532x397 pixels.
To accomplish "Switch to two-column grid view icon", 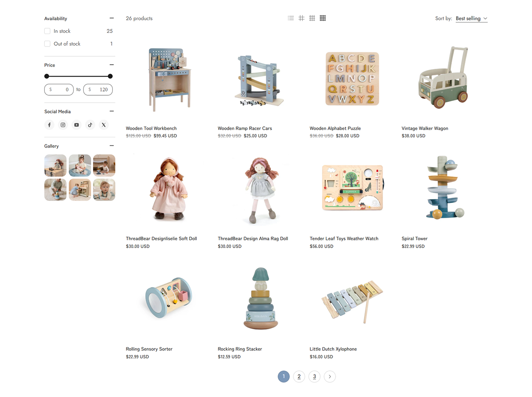I will pyautogui.click(x=301, y=18).
